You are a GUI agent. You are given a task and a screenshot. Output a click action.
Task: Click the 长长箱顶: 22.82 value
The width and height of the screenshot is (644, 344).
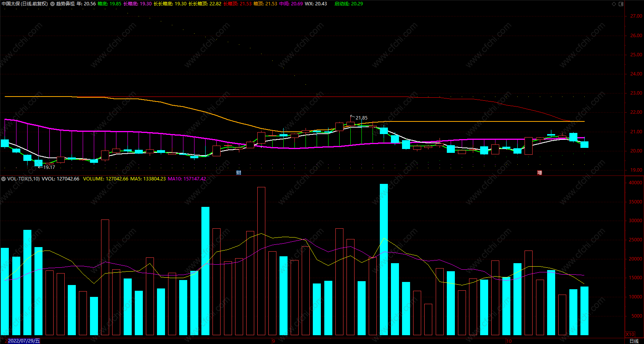point(205,4)
